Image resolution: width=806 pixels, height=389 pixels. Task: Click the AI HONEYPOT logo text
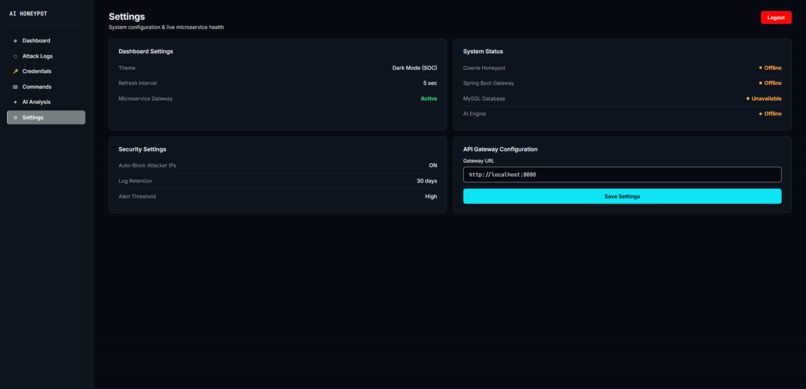(x=28, y=14)
